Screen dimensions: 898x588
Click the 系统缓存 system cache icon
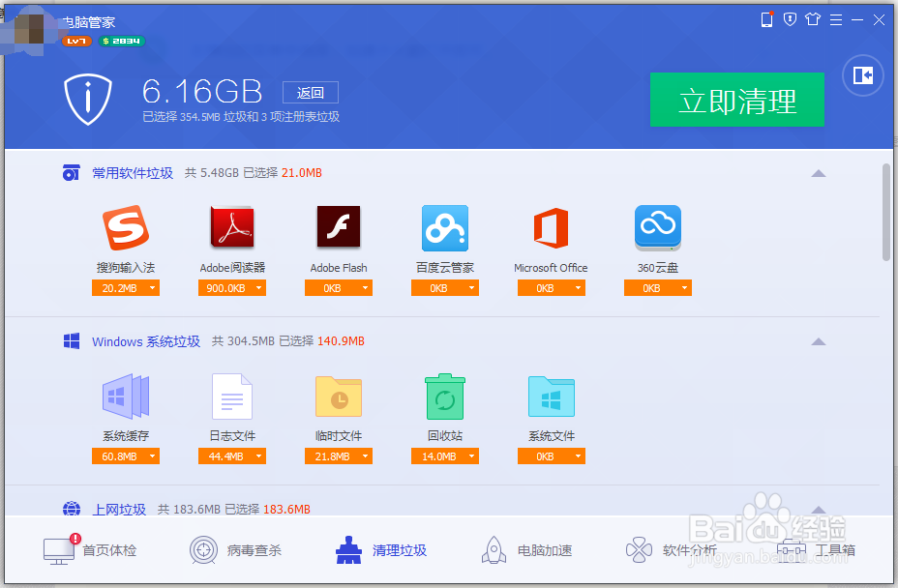click(x=126, y=397)
